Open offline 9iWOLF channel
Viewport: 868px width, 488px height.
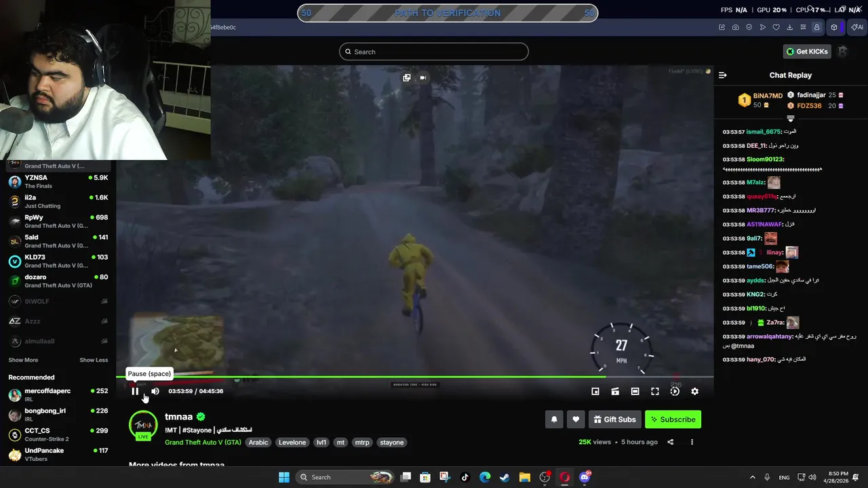58,301
